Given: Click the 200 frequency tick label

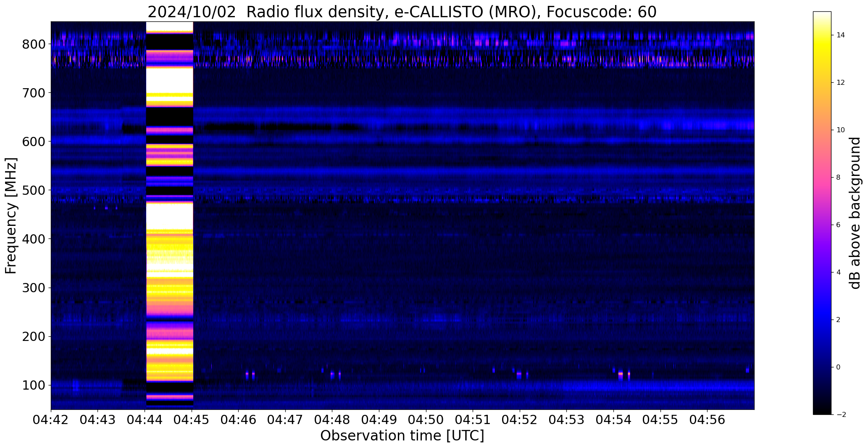Looking at the screenshot, I should point(34,336).
